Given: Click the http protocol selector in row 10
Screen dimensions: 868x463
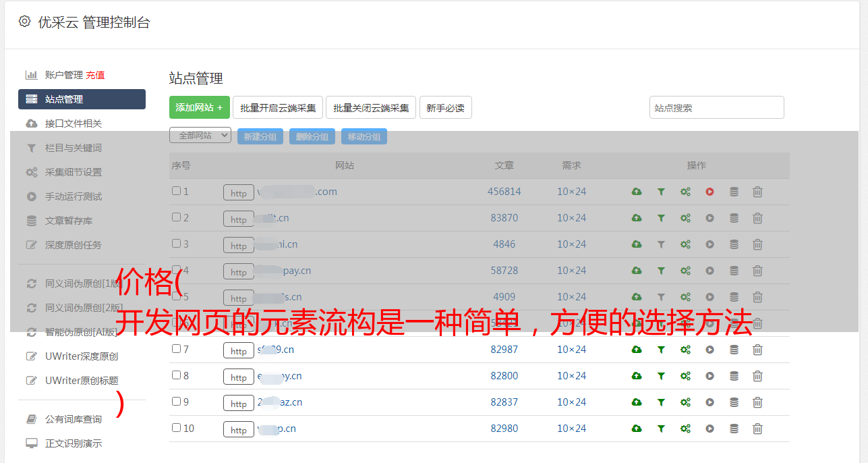Looking at the screenshot, I should [x=239, y=429].
